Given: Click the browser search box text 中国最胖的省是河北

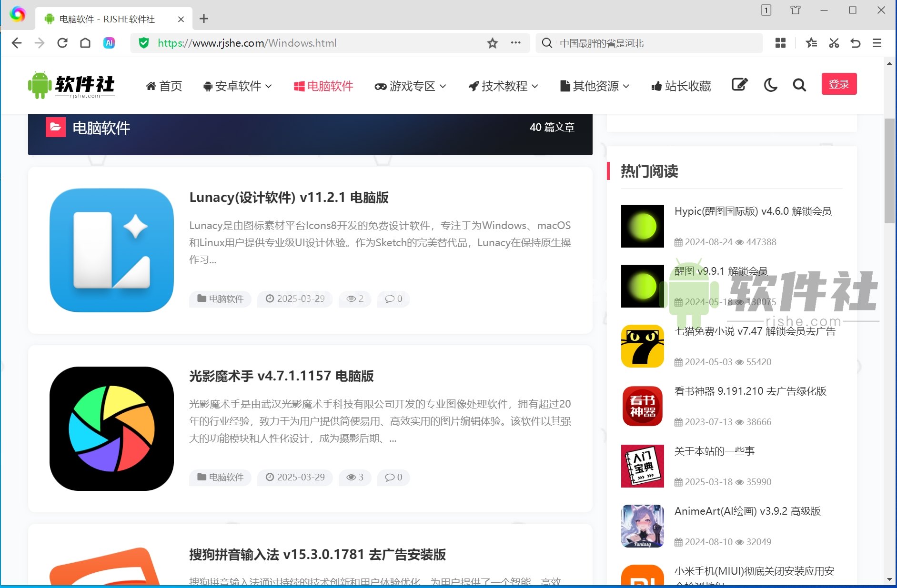Looking at the screenshot, I should [x=602, y=43].
